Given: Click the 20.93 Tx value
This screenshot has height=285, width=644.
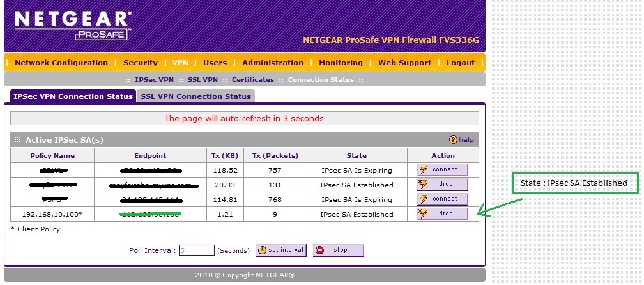Looking at the screenshot, I should point(225,185).
